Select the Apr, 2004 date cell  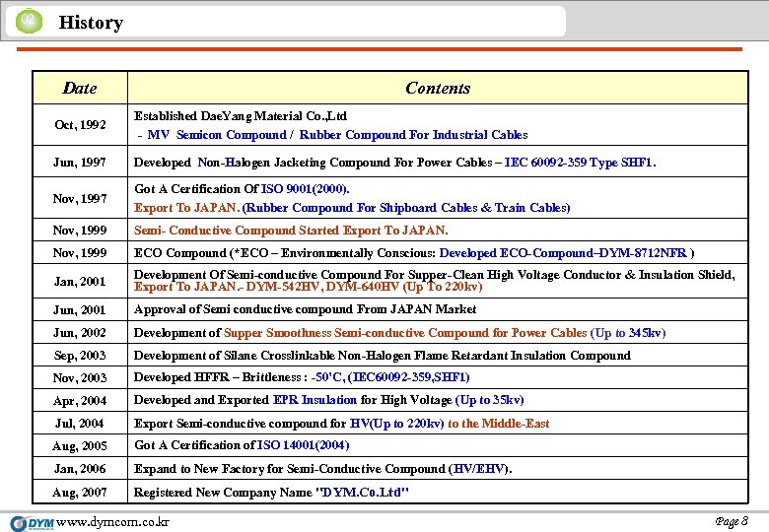80,401
